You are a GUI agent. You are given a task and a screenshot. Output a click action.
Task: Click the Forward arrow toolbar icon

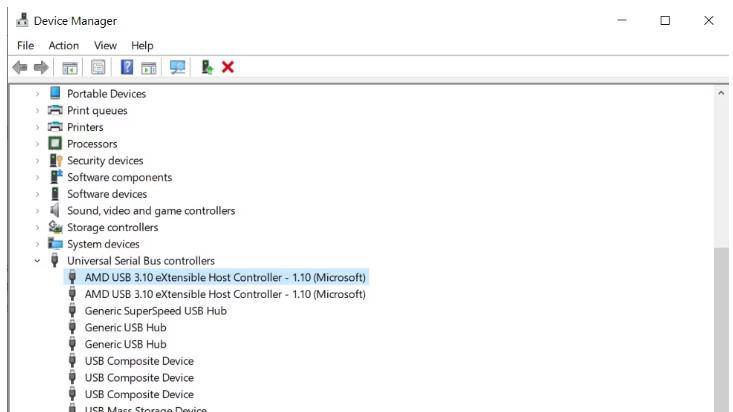click(41, 67)
